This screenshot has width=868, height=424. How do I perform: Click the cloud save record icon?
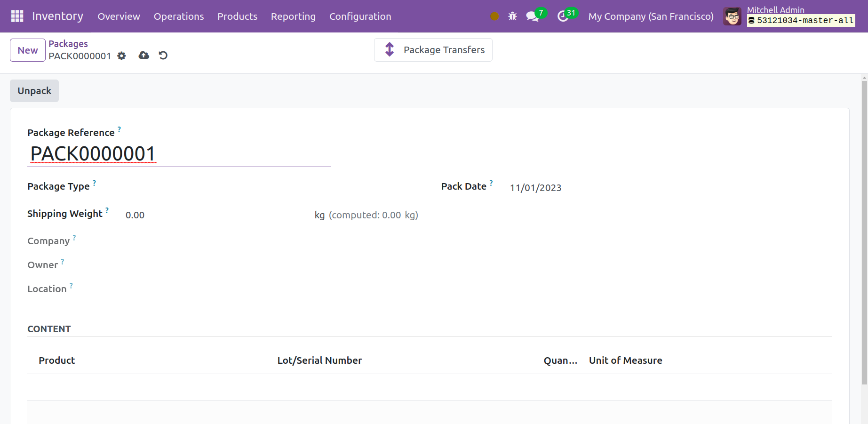tap(144, 56)
